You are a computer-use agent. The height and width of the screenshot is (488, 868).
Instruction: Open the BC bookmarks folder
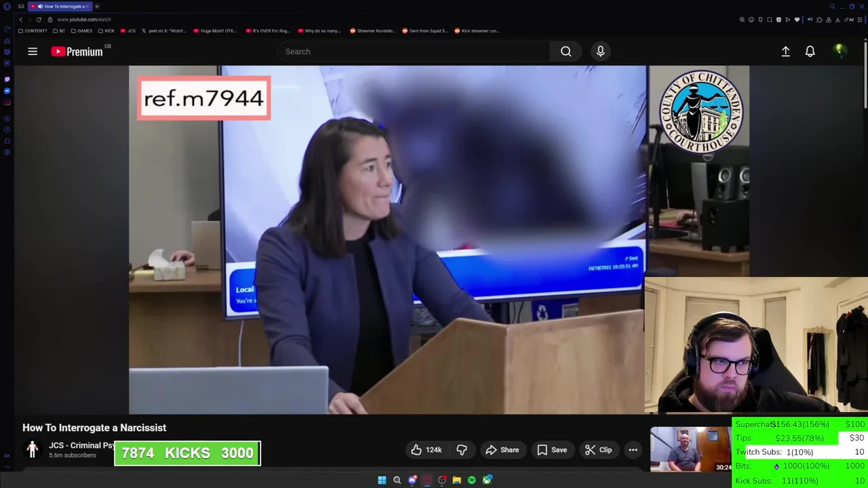click(59, 30)
